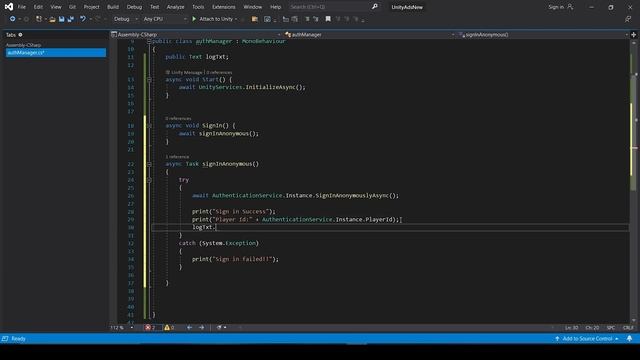This screenshot has height=360, width=640.
Task: Click the Ready status bar icon
Action: (5, 339)
